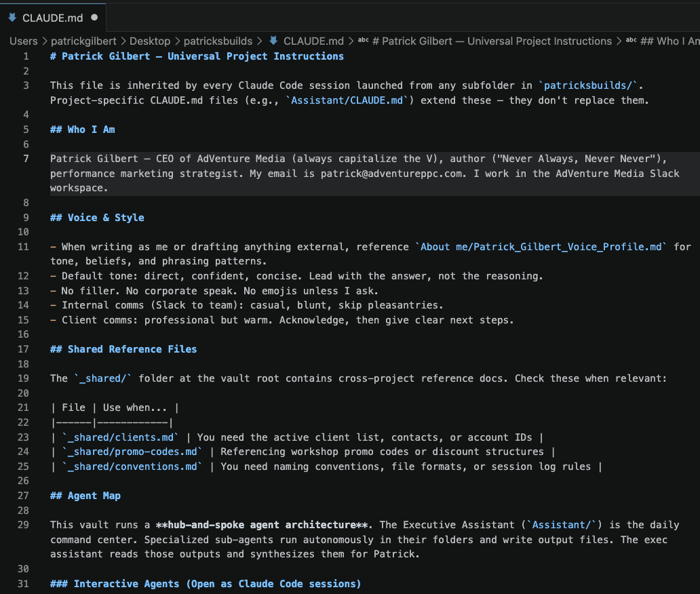The width and height of the screenshot is (700, 594).
Task: Open the '## Who I Am' breadcrumb symbol
Action: [x=669, y=41]
